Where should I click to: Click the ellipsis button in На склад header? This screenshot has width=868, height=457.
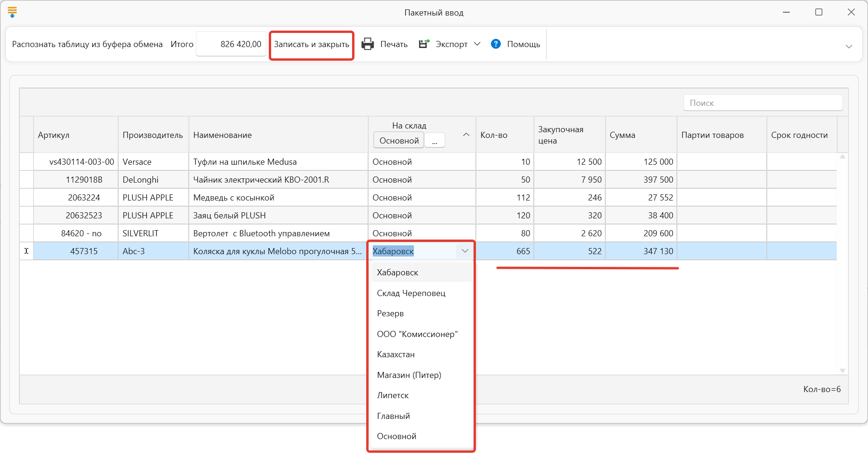click(x=434, y=140)
